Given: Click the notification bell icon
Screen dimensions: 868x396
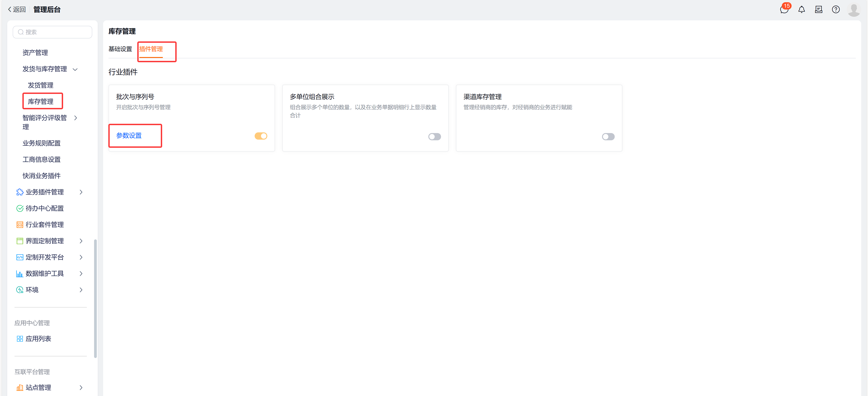Looking at the screenshot, I should (x=802, y=10).
